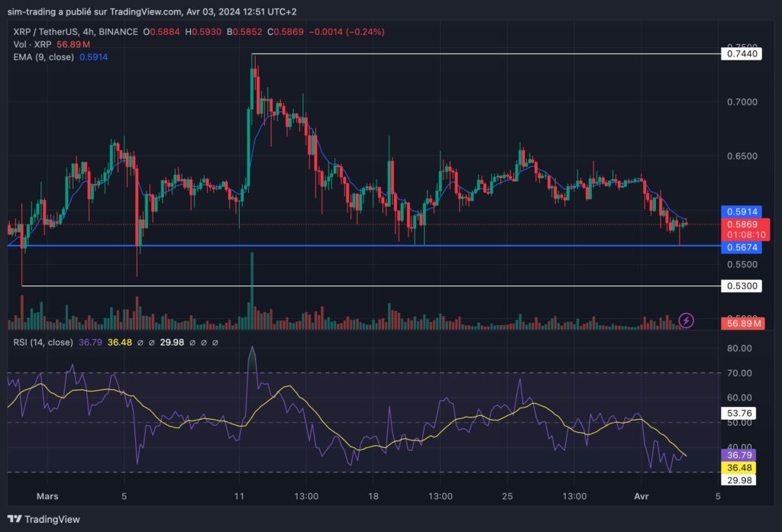The width and height of the screenshot is (782, 532).
Task: Click the red -0.0014 (-0.24%) change value
Action: pos(347,31)
